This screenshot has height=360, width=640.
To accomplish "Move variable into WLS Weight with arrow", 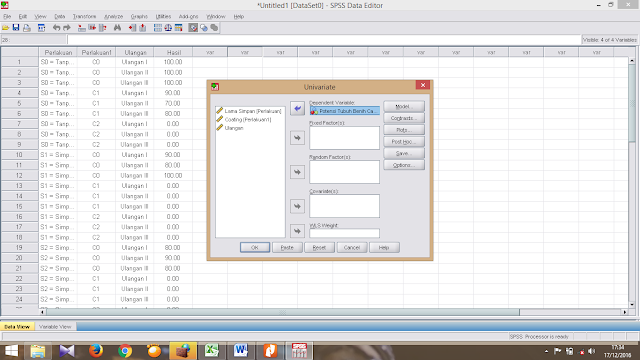I will (297, 231).
